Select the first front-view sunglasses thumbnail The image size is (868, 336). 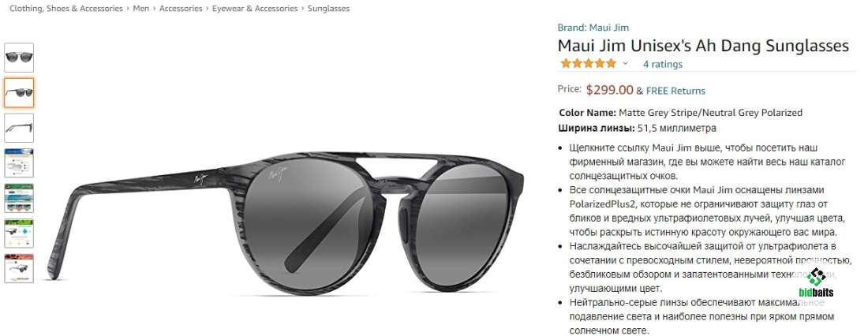tap(19, 58)
